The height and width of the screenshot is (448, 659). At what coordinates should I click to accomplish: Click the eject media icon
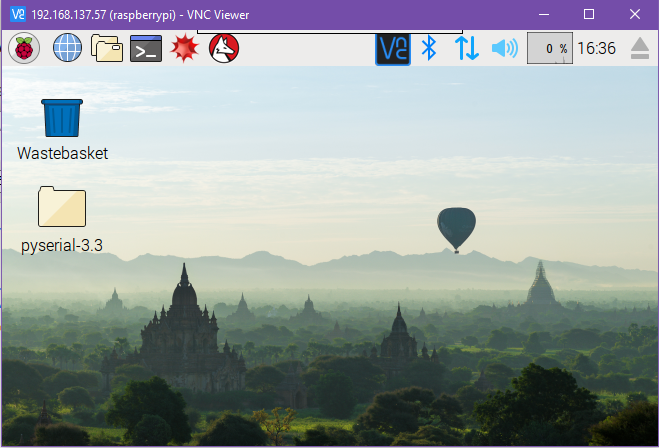[x=640, y=48]
